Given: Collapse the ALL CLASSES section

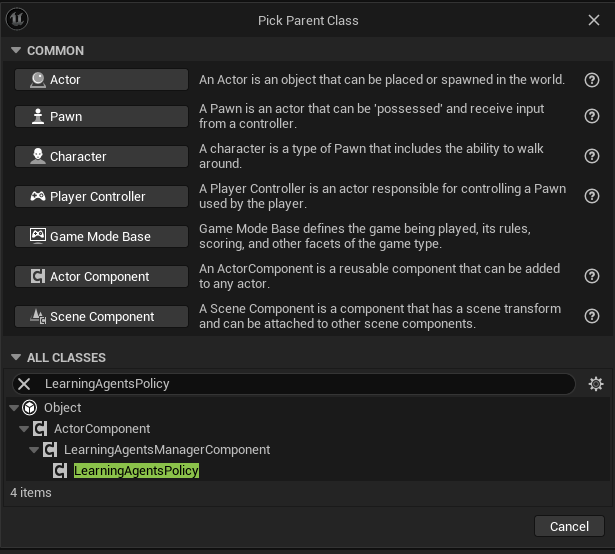Looking at the screenshot, I should (16, 357).
